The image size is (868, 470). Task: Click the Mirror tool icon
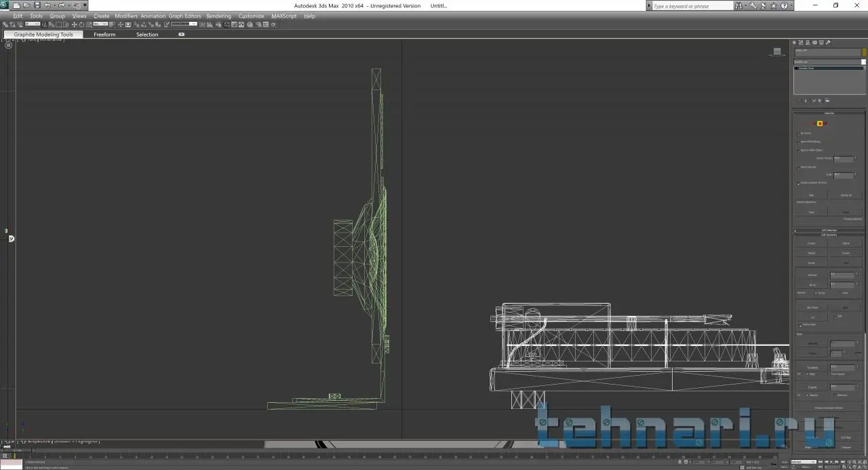point(201,24)
